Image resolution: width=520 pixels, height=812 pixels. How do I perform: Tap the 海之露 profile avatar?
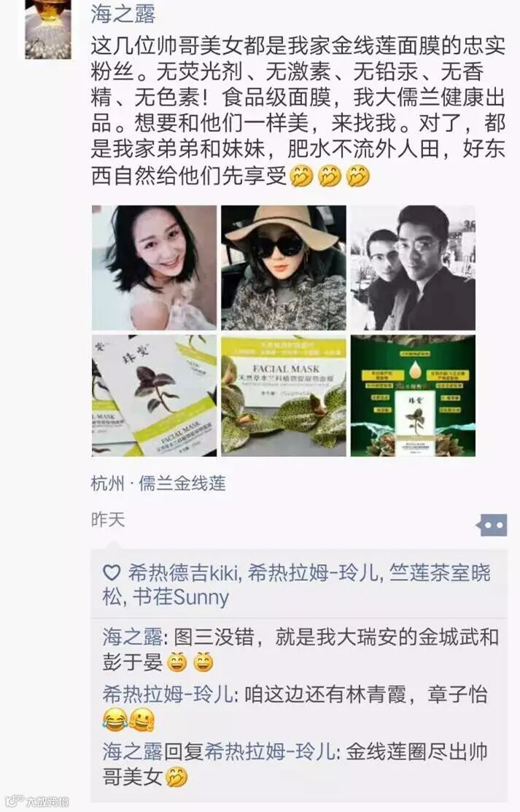click(x=48, y=29)
